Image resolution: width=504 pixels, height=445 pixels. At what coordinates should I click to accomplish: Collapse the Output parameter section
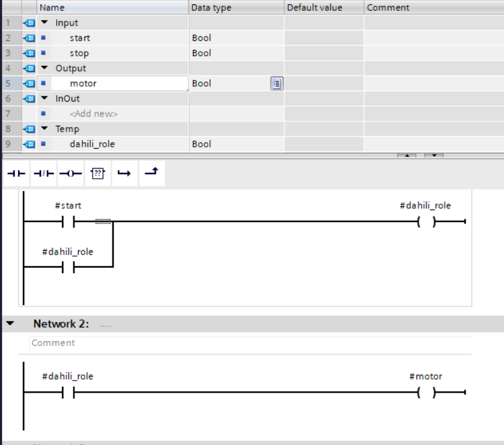44,68
